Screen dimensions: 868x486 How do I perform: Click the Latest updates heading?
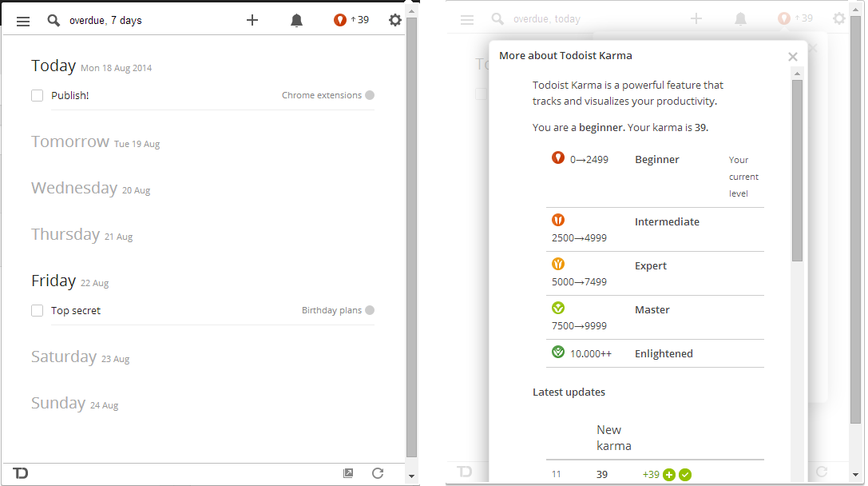569,392
